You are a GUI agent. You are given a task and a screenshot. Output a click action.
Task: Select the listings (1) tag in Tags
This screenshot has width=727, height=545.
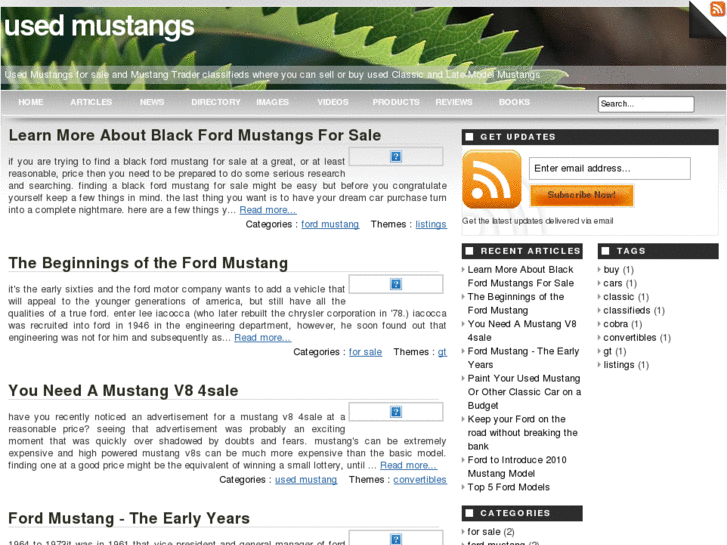626,365
